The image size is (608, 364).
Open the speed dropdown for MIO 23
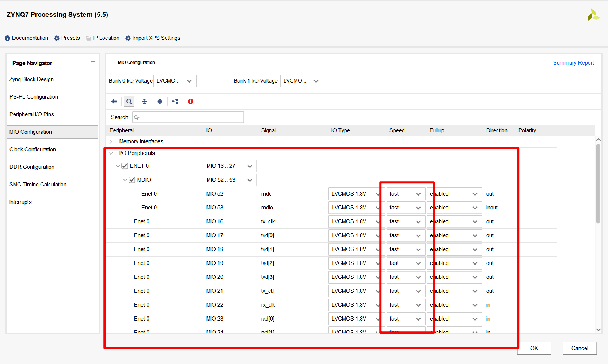(x=406, y=319)
